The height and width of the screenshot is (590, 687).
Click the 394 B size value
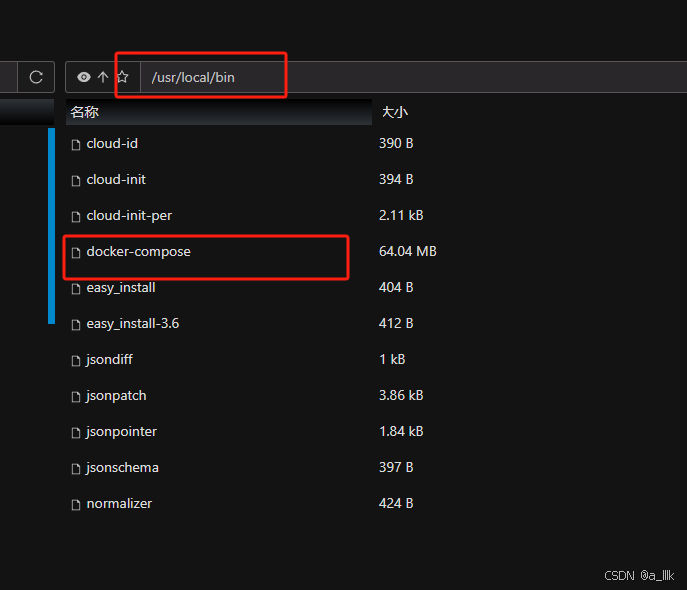tap(396, 179)
